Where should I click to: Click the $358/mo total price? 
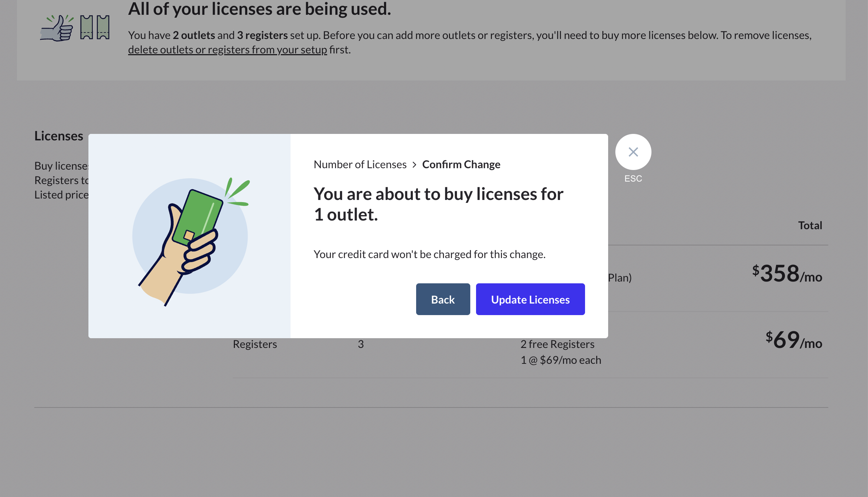click(x=787, y=274)
